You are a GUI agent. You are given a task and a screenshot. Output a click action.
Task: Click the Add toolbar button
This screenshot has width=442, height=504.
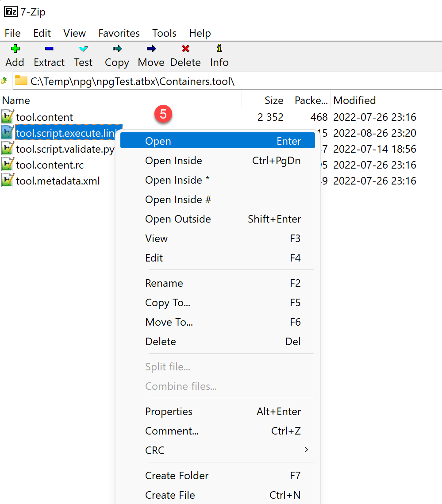15,56
